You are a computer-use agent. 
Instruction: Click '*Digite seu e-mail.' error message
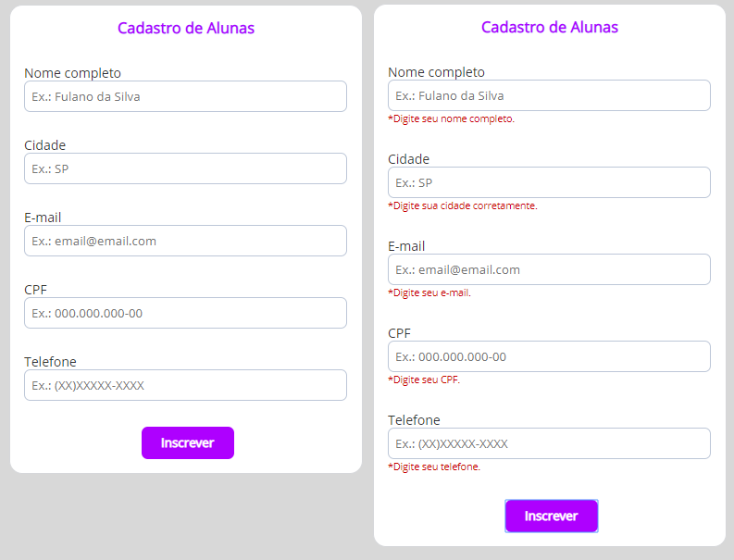click(429, 292)
